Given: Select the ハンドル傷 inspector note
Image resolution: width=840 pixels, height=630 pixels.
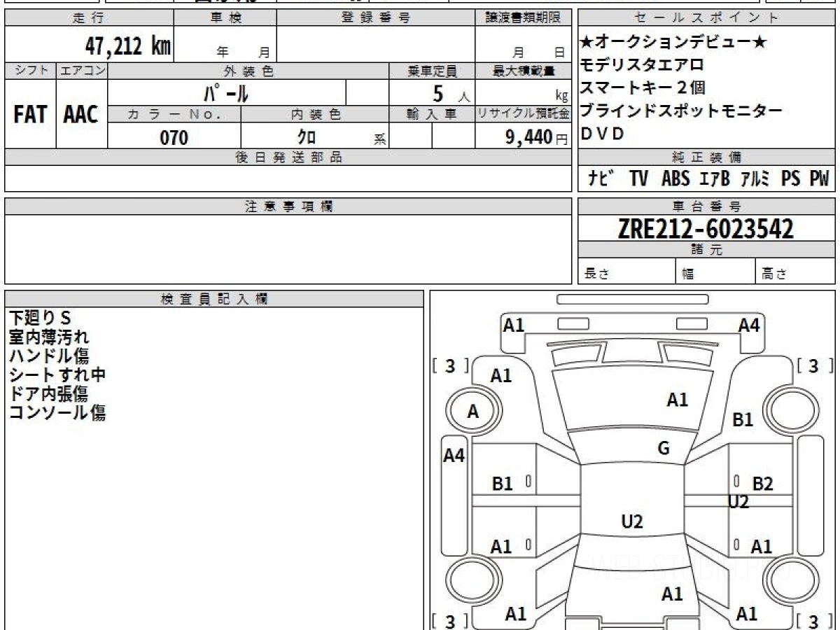Looking at the screenshot, I should click(49, 356).
